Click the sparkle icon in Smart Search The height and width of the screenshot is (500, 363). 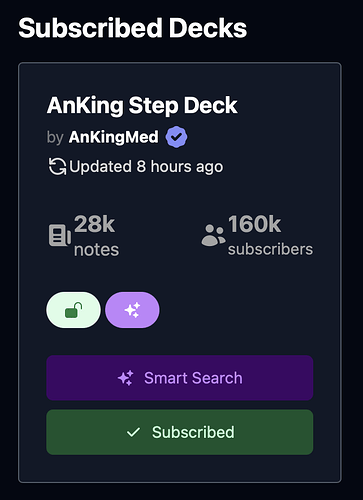pos(126,378)
